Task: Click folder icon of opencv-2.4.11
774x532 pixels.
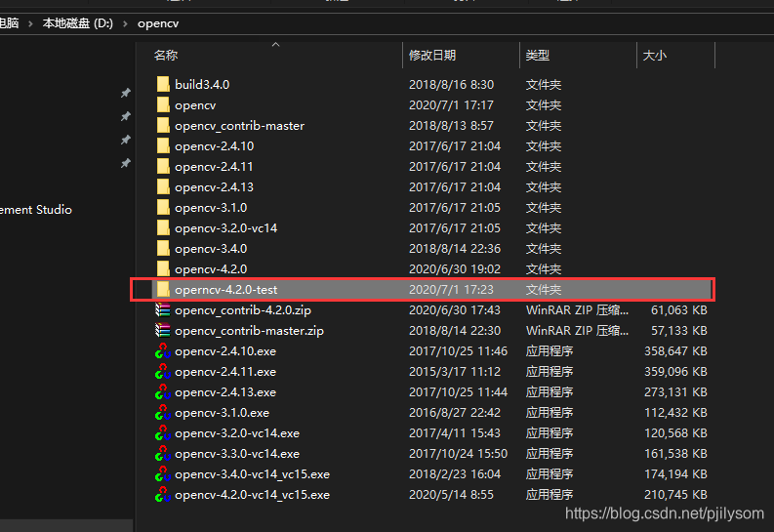Action: pos(163,166)
